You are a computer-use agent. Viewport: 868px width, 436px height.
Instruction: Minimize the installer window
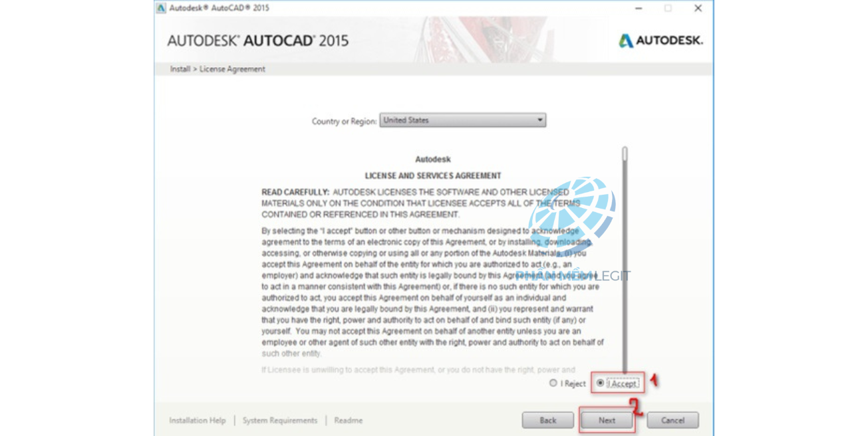639,8
